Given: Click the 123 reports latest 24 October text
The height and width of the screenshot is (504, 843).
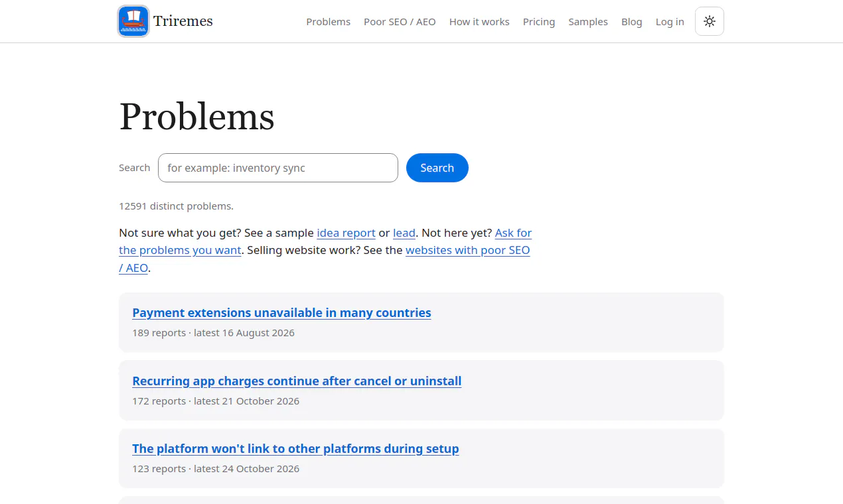Looking at the screenshot, I should tap(216, 469).
